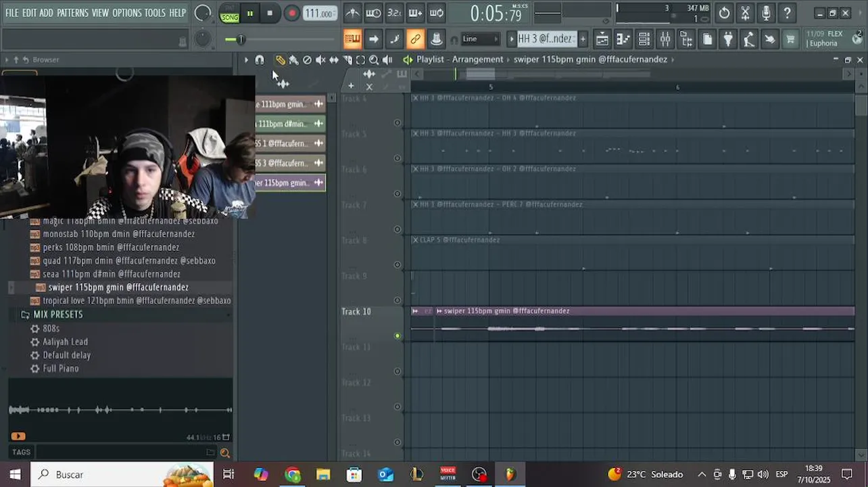This screenshot has height=487, width=868.
Task: Open the HH 3 pattern selector
Action: (546, 39)
